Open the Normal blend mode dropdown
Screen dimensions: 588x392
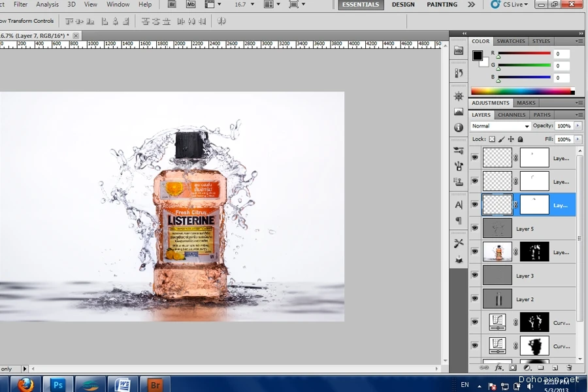(500, 126)
